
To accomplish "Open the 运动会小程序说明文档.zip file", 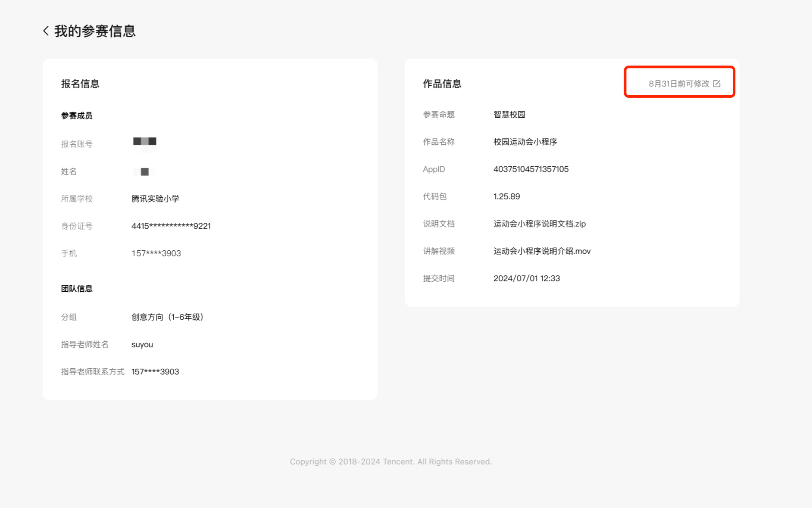I will pyautogui.click(x=539, y=224).
